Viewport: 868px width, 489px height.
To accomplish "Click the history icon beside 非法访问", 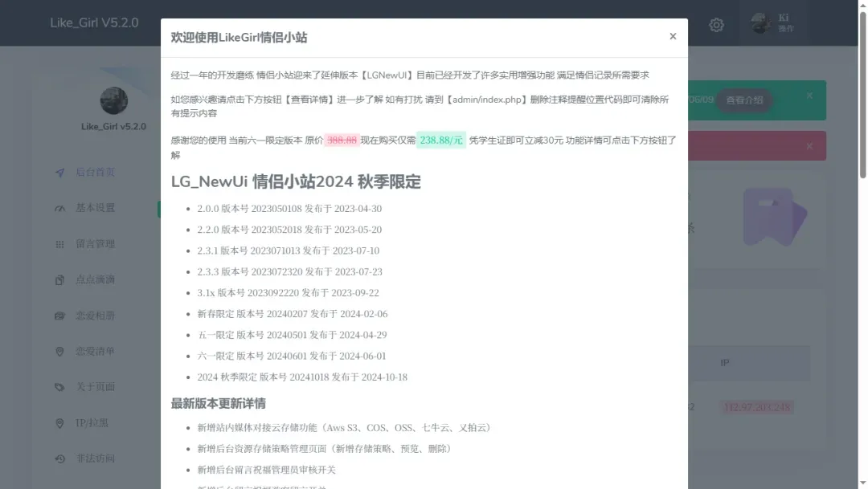I will (60, 458).
